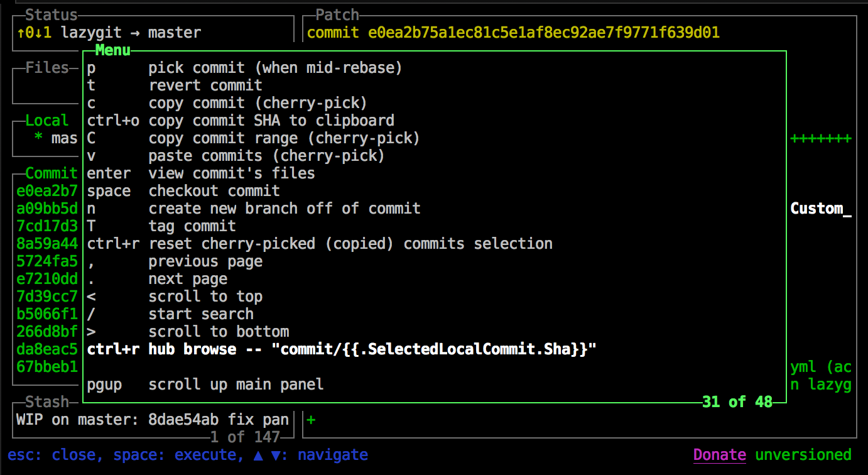Choose 'paste commits (cherry-pick)' menu item
868x475 pixels.
coord(435,155)
